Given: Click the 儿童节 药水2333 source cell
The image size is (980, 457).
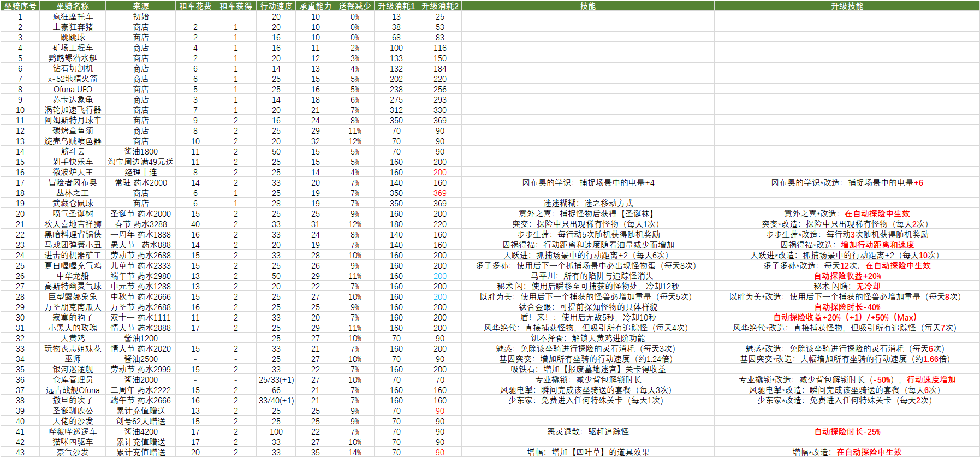Looking at the screenshot, I should click(141, 265).
